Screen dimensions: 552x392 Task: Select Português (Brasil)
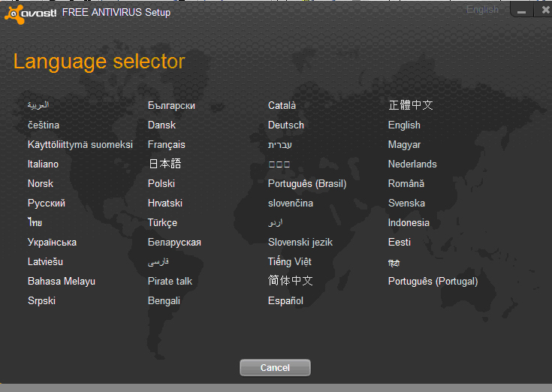pyautogui.click(x=307, y=184)
